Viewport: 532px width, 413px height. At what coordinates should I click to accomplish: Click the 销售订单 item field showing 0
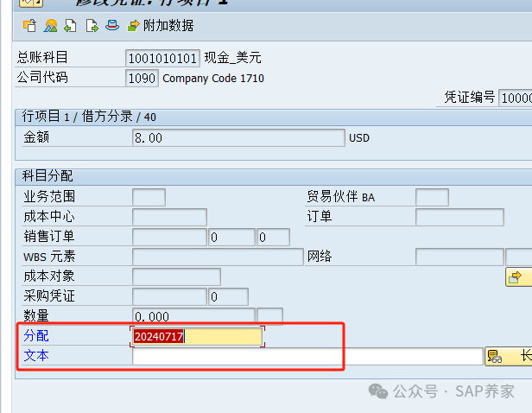[x=231, y=237]
